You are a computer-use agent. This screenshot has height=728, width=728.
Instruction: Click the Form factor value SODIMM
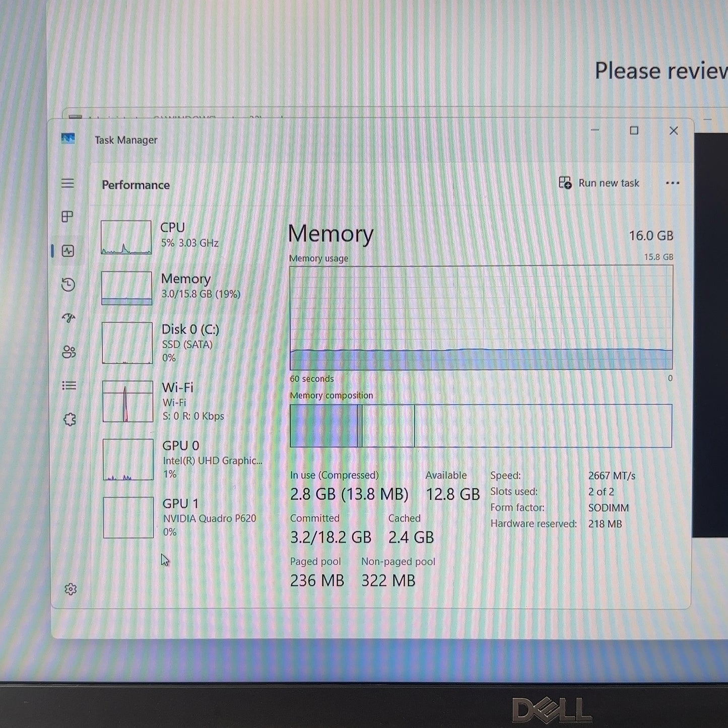[x=609, y=508]
